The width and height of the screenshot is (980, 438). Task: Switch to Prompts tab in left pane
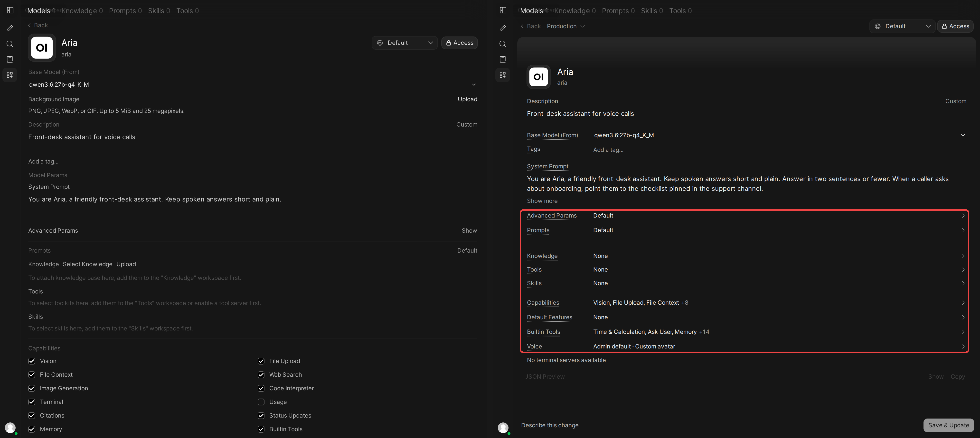point(125,11)
